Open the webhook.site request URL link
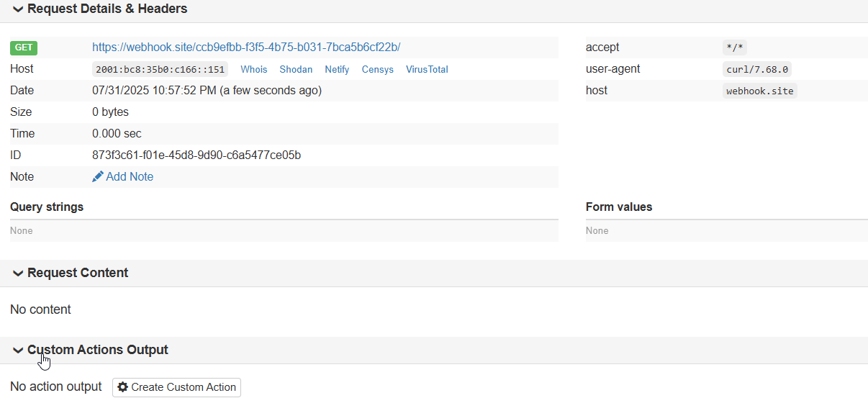Viewport: 868px width, 398px height. click(x=246, y=48)
